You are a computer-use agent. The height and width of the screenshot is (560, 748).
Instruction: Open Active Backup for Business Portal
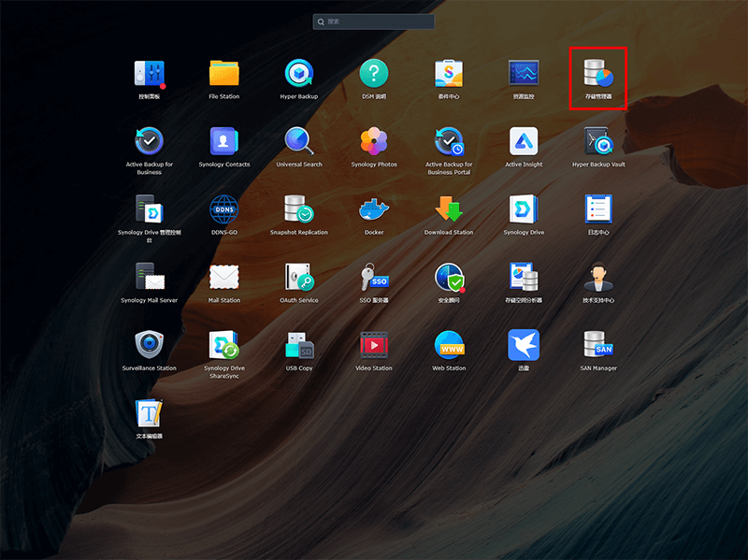(449, 142)
